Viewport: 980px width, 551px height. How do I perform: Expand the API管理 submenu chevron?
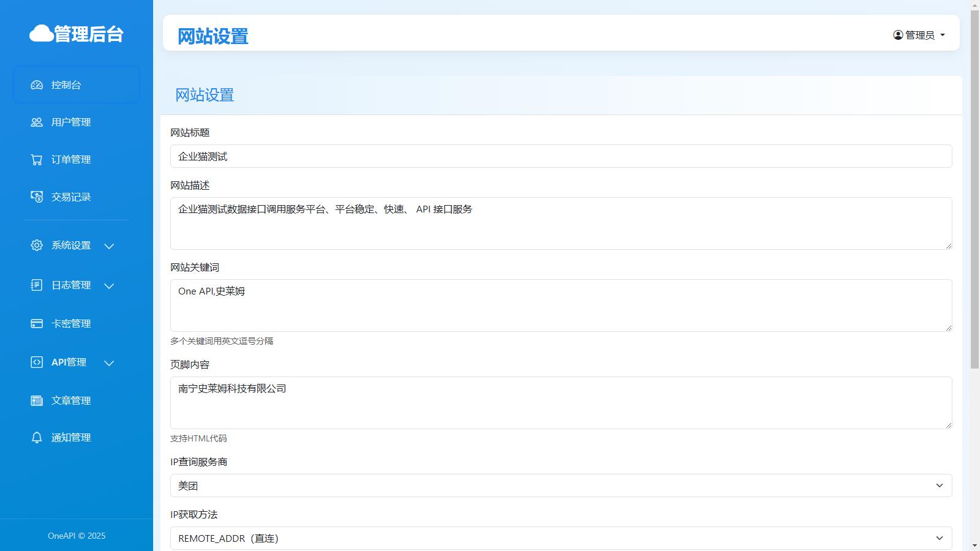click(109, 363)
